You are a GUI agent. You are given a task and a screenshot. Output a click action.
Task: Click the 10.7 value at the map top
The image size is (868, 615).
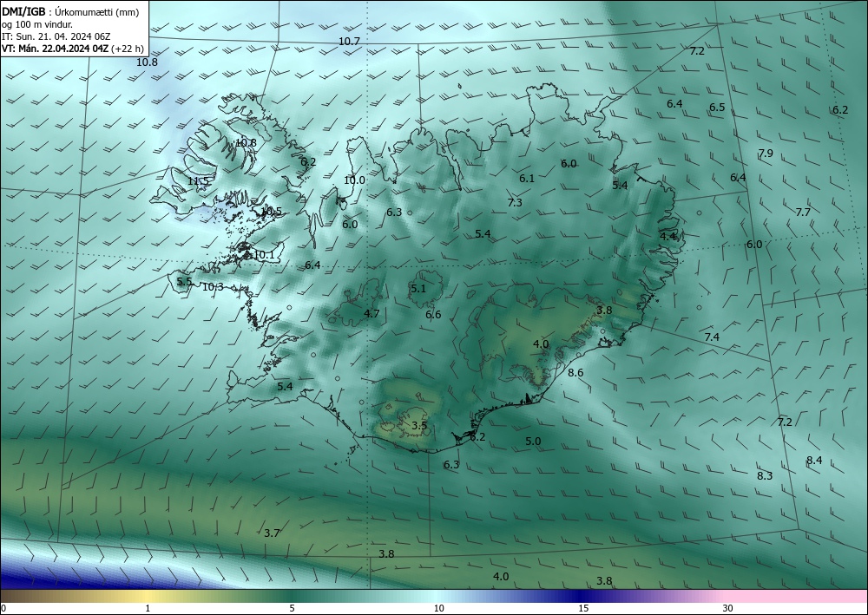click(349, 42)
